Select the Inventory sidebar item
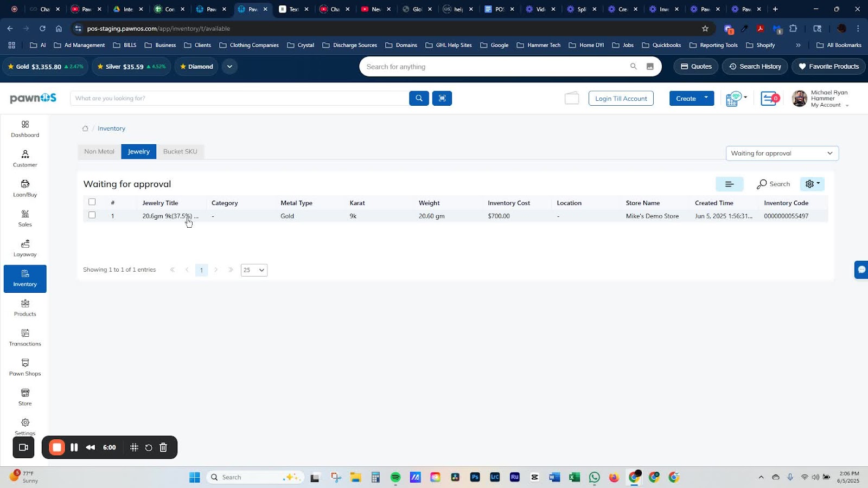Screen dimensions: 868x488 (25, 279)
